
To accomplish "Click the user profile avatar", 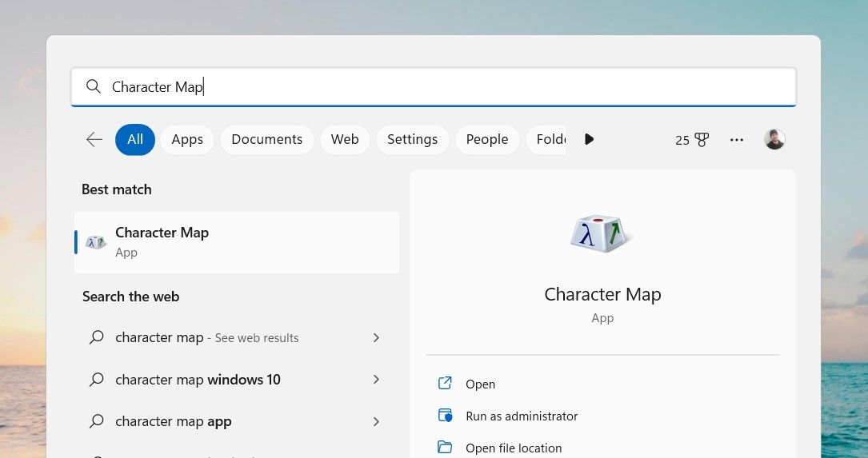I will 774,139.
